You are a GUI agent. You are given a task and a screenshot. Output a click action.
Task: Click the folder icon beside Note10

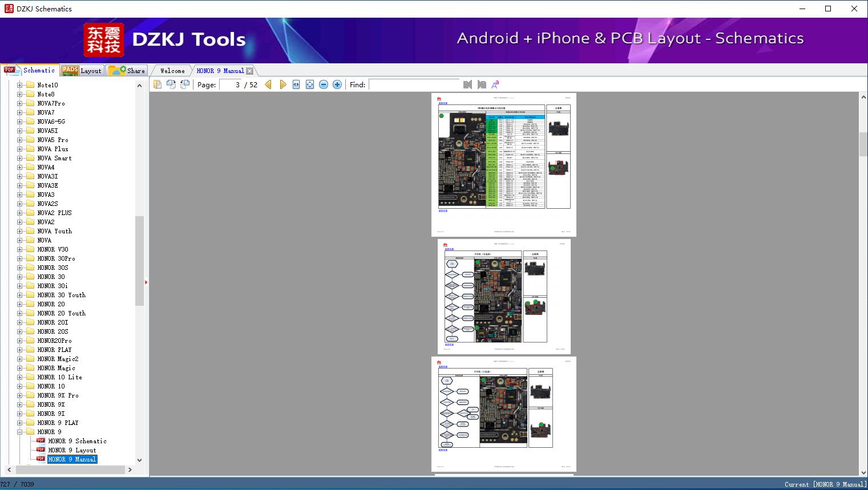[30, 85]
